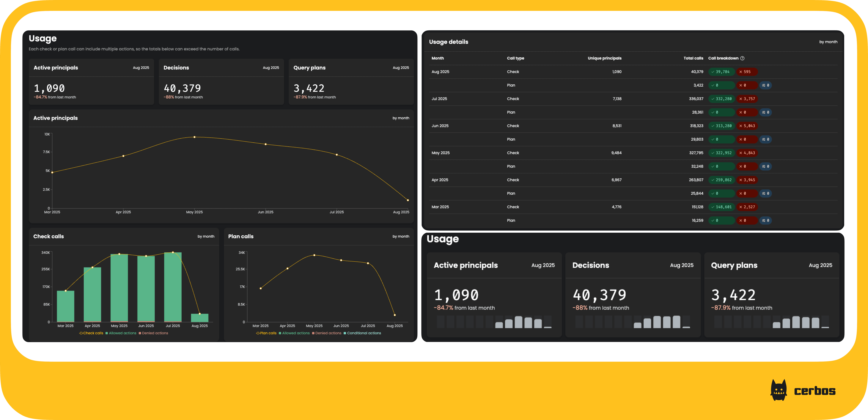This screenshot has height=420, width=868.
Task: Click the 'Mar 2025' month cell in table
Action: (440, 207)
